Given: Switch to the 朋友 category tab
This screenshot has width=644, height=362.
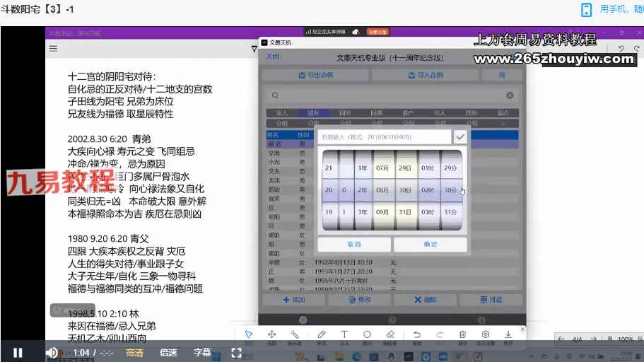Looking at the screenshot, I should pos(312,112).
